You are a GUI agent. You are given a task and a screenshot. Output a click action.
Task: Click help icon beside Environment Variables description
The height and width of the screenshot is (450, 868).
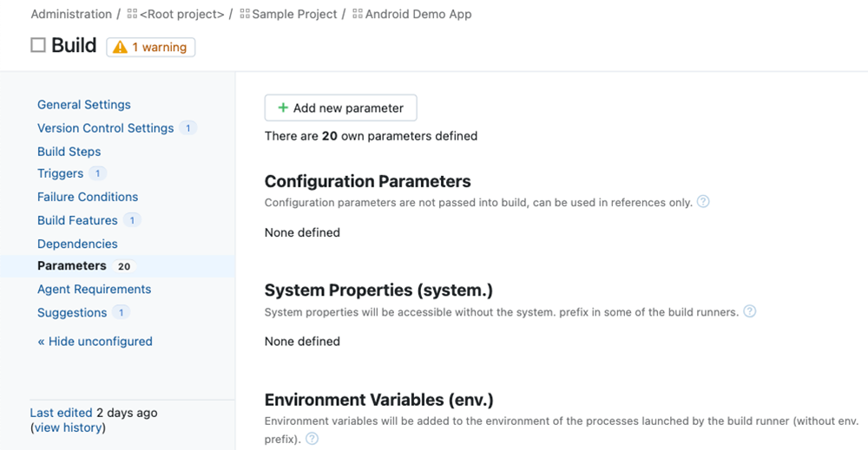click(312, 439)
